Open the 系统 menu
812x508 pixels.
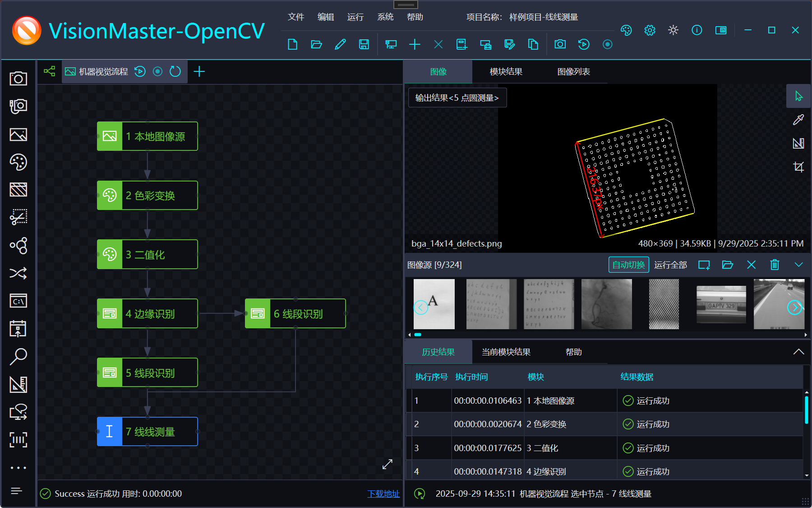click(385, 17)
